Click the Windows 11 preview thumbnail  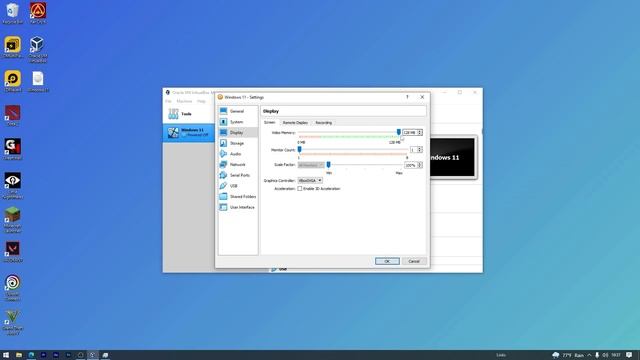pyautogui.click(x=453, y=157)
